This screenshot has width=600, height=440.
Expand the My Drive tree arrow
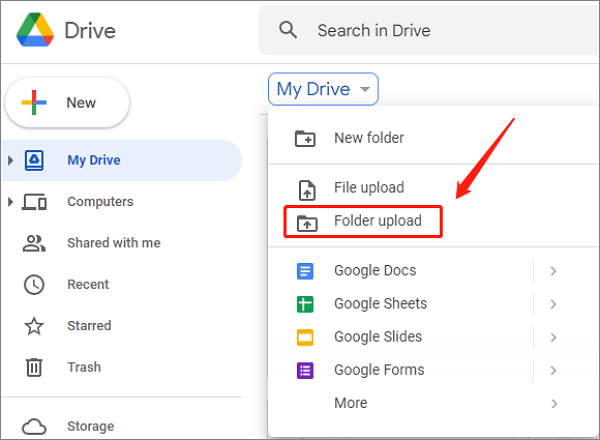(x=10, y=160)
